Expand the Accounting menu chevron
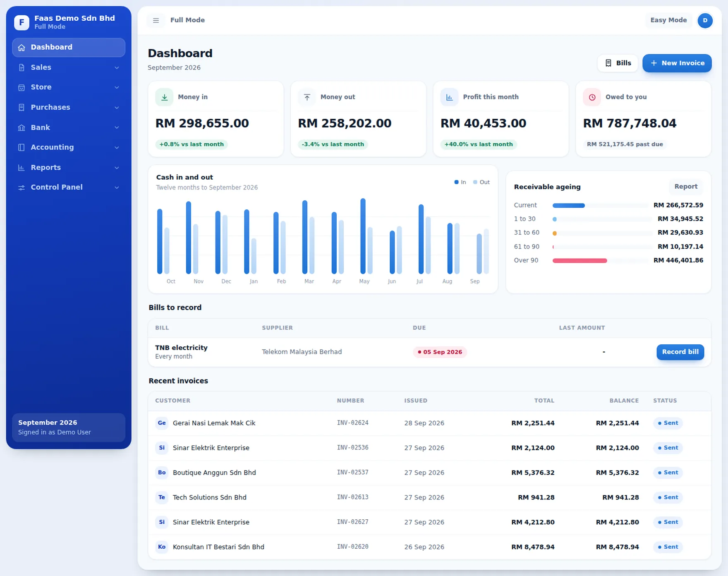The height and width of the screenshot is (576, 728). tap(117, 147)
